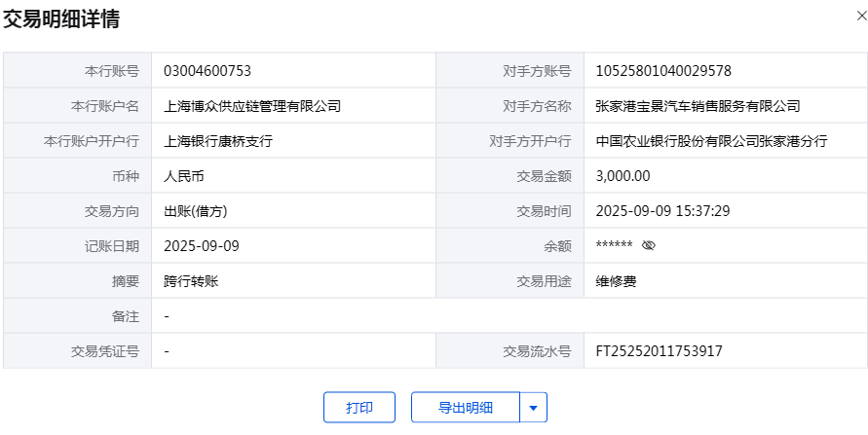
Task: Click the 记账日期 value 2025-09-09
Action: [x=202, y=246]
